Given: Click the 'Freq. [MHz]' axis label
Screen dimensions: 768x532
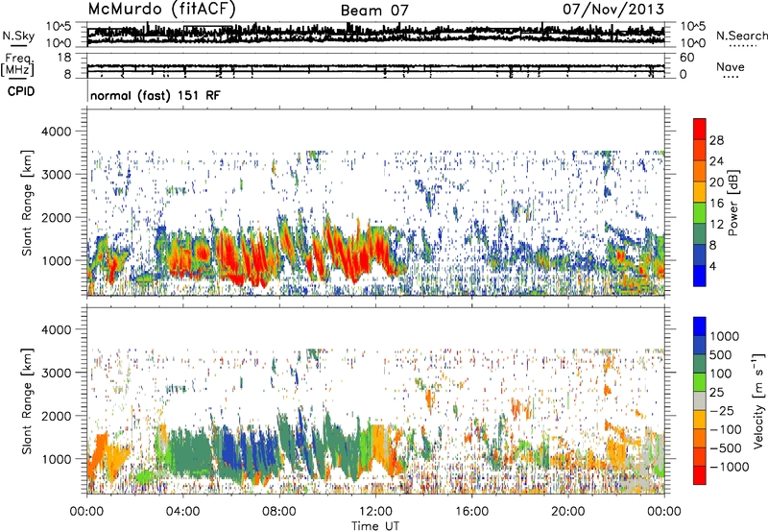Looking at the screenshot, I should click(17, 65).
